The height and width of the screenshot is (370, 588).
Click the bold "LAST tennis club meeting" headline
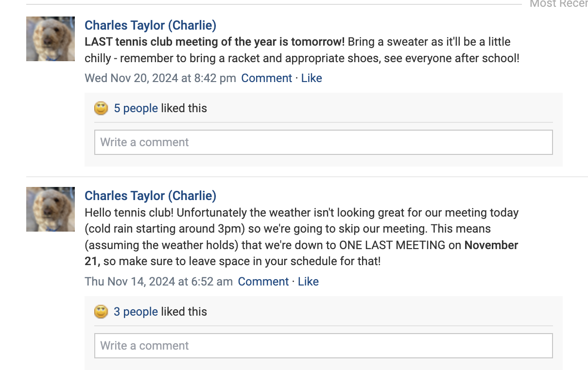[x=214, y=42]
